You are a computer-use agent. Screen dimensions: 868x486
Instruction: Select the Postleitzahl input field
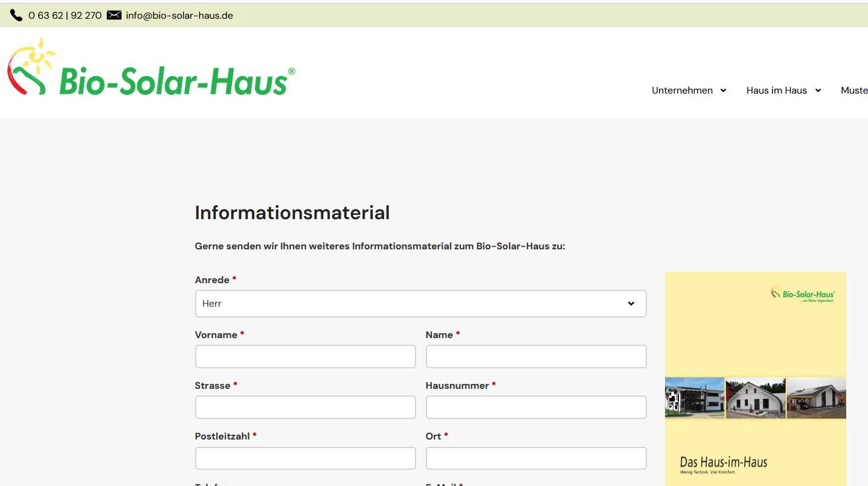pos(305,458)
